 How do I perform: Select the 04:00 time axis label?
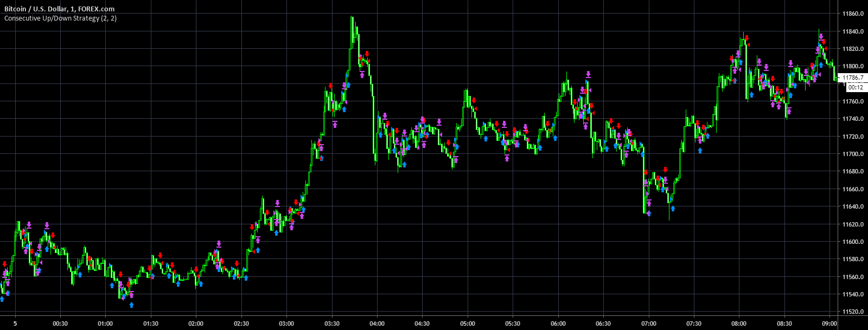coord(377,323)
